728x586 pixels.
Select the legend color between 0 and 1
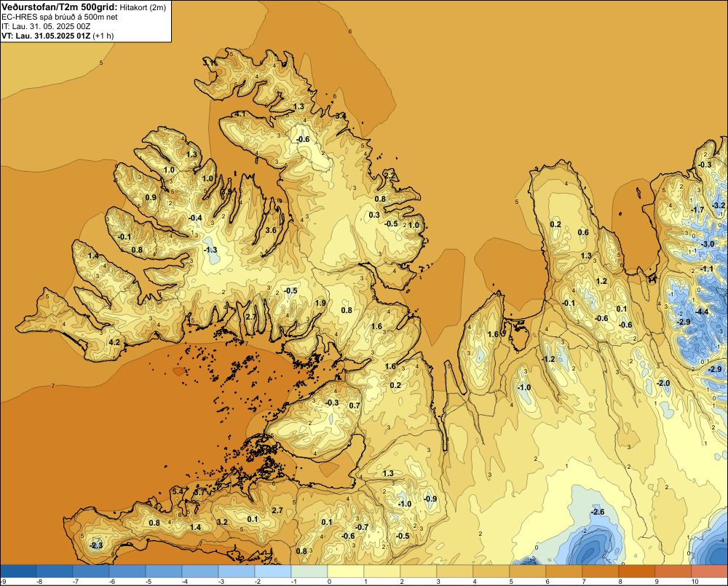coord(346,571)
